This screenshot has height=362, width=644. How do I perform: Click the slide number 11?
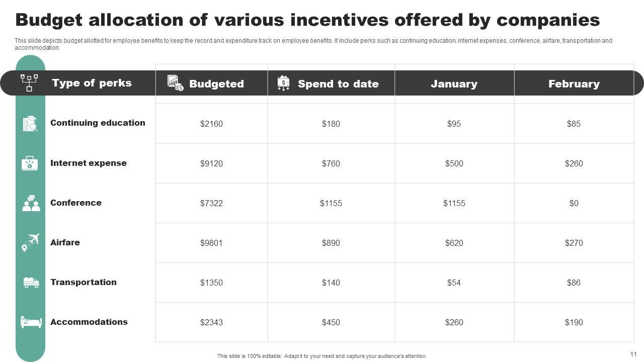click(x=633, y=354)
